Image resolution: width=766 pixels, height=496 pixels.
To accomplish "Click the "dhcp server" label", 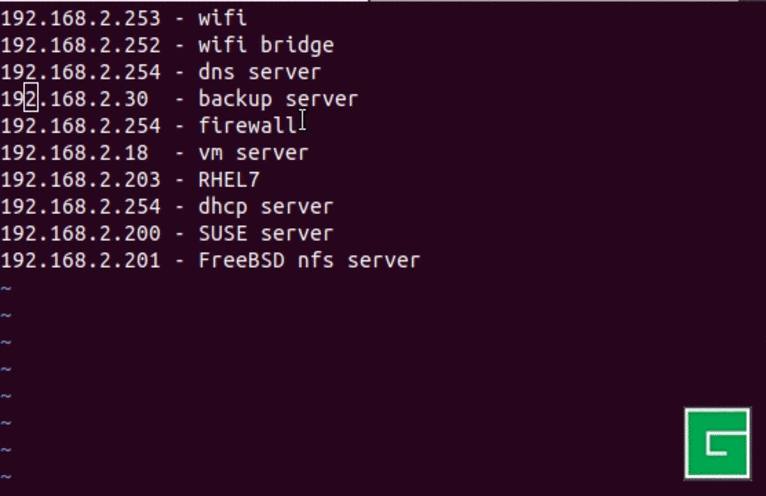I will point(265,207).
